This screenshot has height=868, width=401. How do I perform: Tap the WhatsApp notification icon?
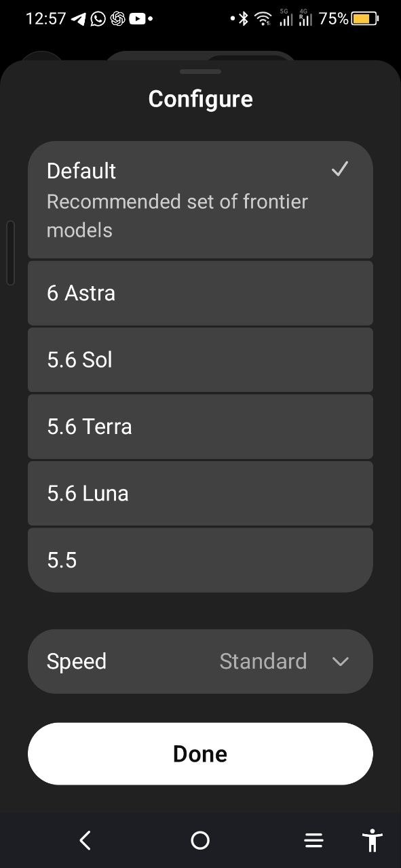(x=98, y=19)
